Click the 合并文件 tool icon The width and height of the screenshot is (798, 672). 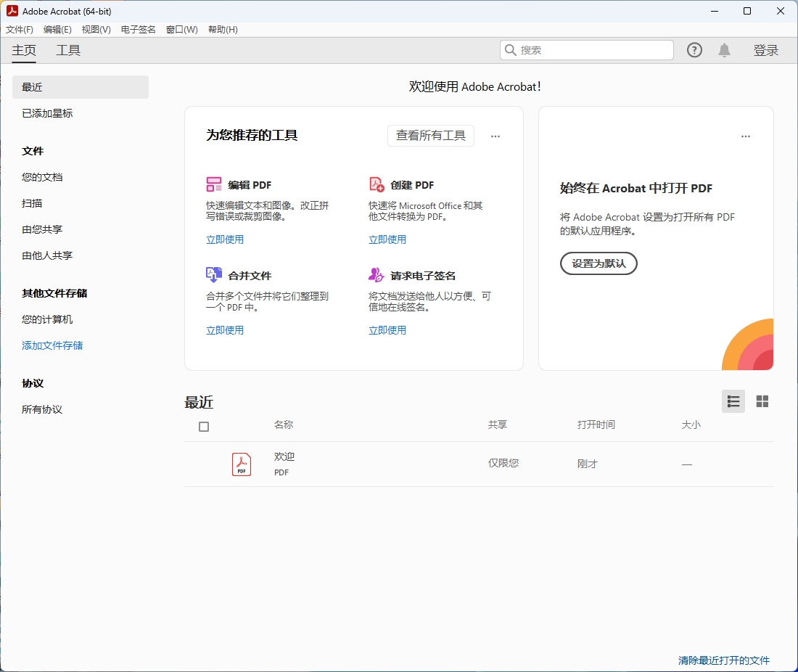(214, 275)
